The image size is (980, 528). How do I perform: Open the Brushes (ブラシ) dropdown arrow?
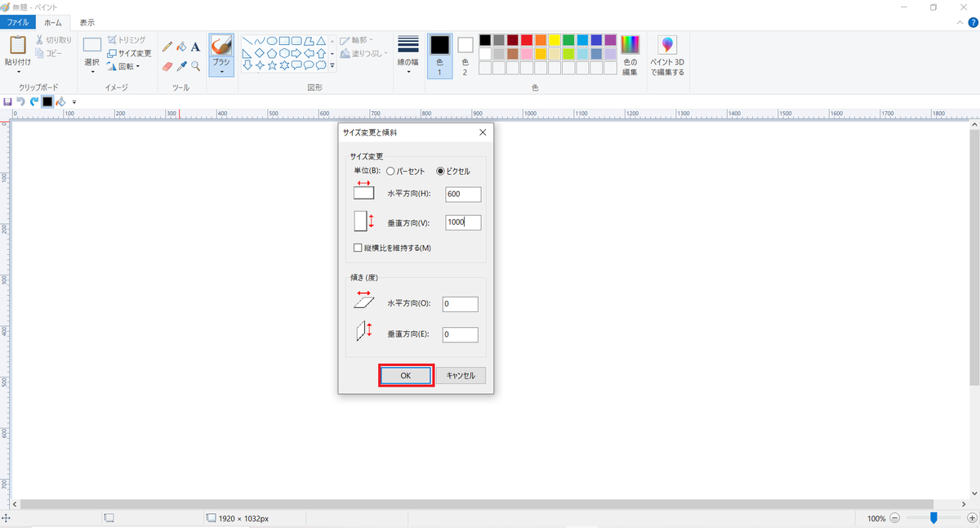[221, 72]
